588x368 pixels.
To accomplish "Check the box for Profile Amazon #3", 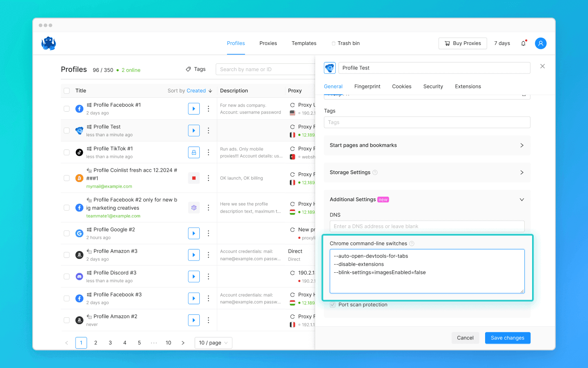I will click(x=67, y=255).
